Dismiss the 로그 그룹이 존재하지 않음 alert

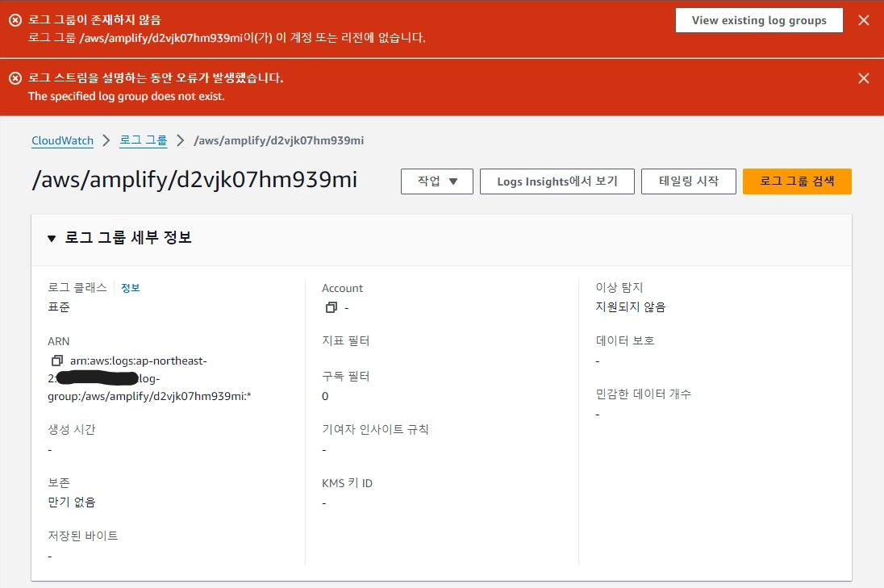[863, 20]
